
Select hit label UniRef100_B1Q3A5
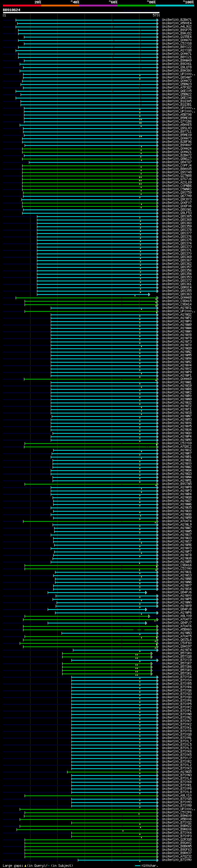pyautogui.click(x=176, y=101)
